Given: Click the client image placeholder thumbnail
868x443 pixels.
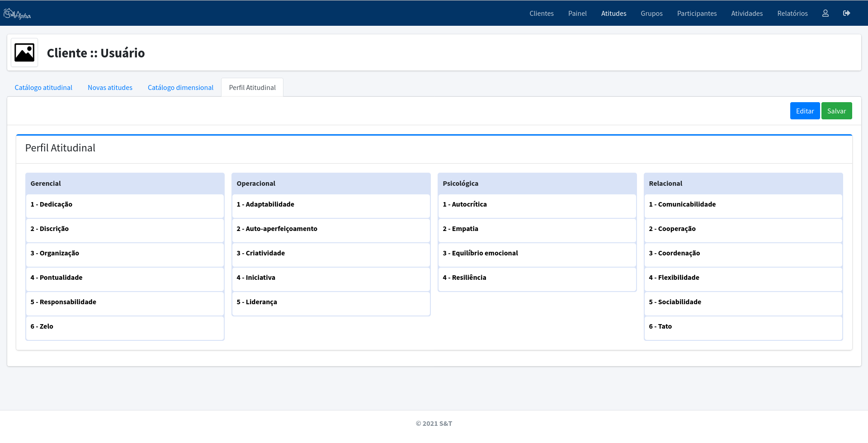Looking at the screenshot, I should pyautogui.click(x=24, y=53).
